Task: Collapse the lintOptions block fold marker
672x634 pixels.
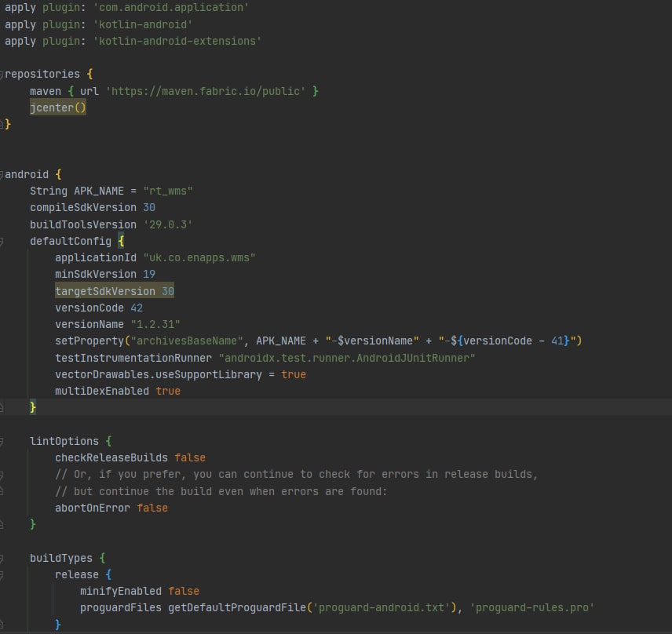Action: click(2, 442)
